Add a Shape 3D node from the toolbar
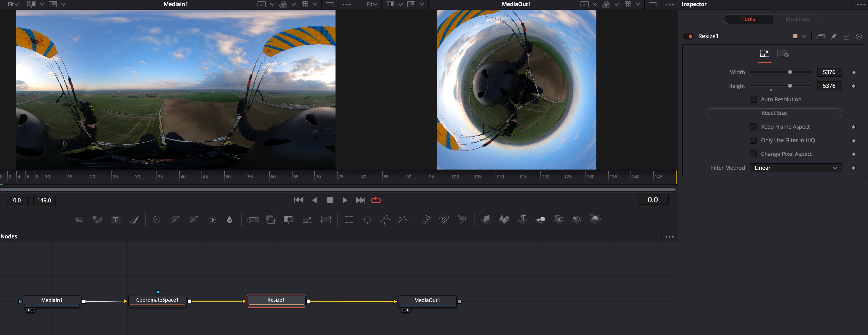The image size is (868, 335). click(x=504, y=220)
